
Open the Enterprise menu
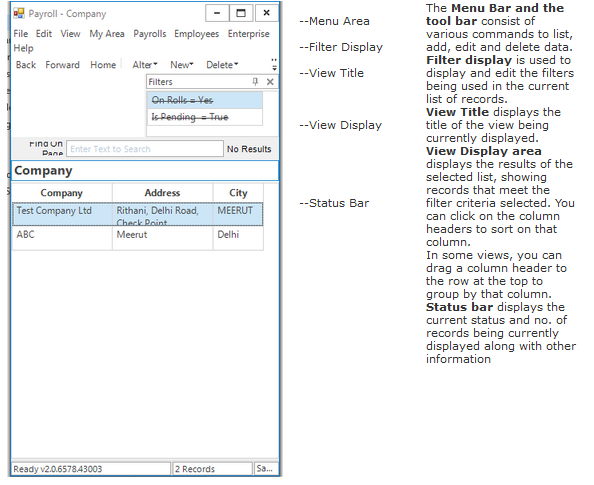pos(249,34)
